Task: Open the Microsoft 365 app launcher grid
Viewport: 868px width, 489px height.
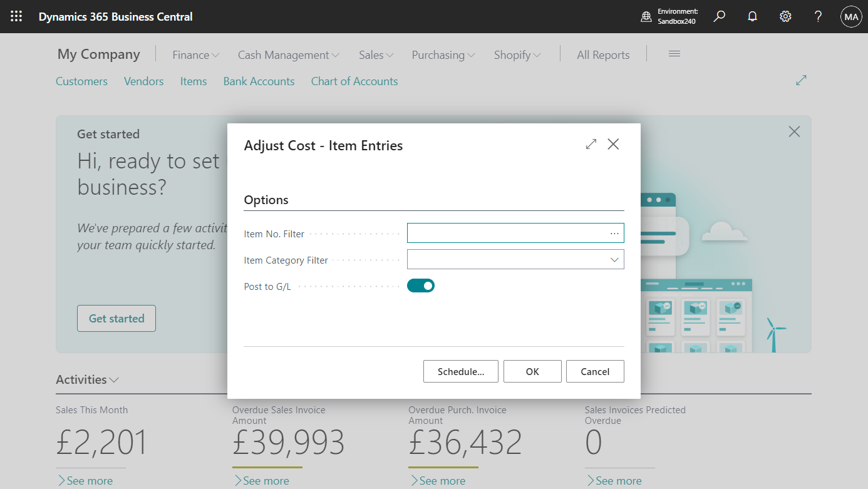Action: (x=16, y=16)
